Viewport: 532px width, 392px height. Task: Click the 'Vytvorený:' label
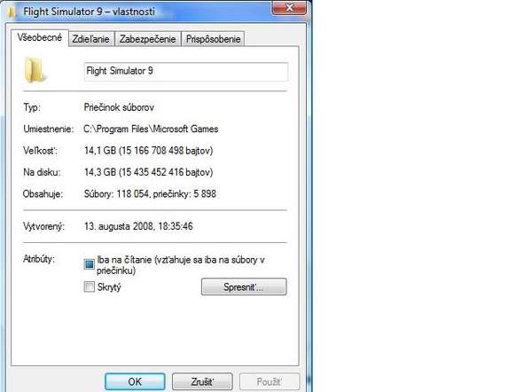43,226
